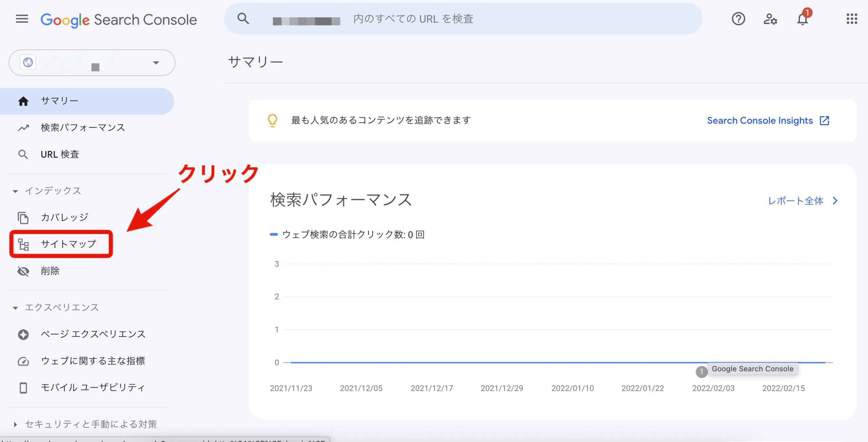The image size is (868, 442).
Task: Click the trend line icon for 検索パフォーマンス
Action: 23,128
